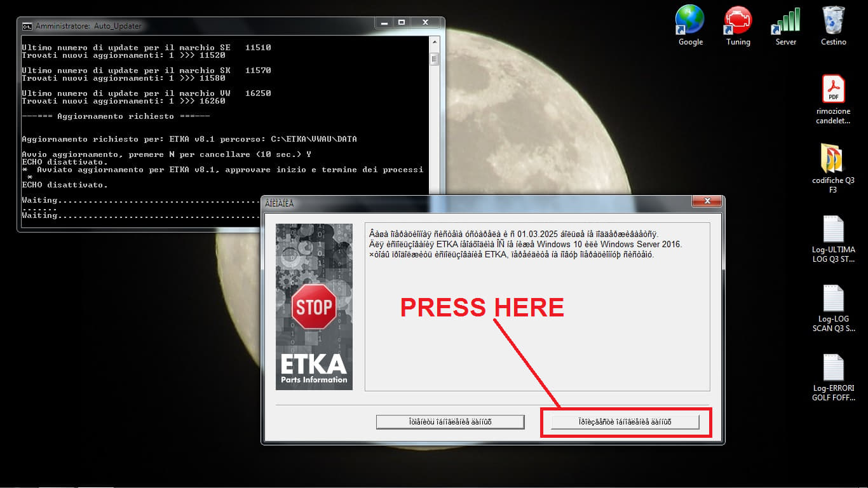The height and width of the screenshot is (488, 868).
Task: Minimize the Auto_Updater console window
Action: pyautogui.click(x=384, y=22)
